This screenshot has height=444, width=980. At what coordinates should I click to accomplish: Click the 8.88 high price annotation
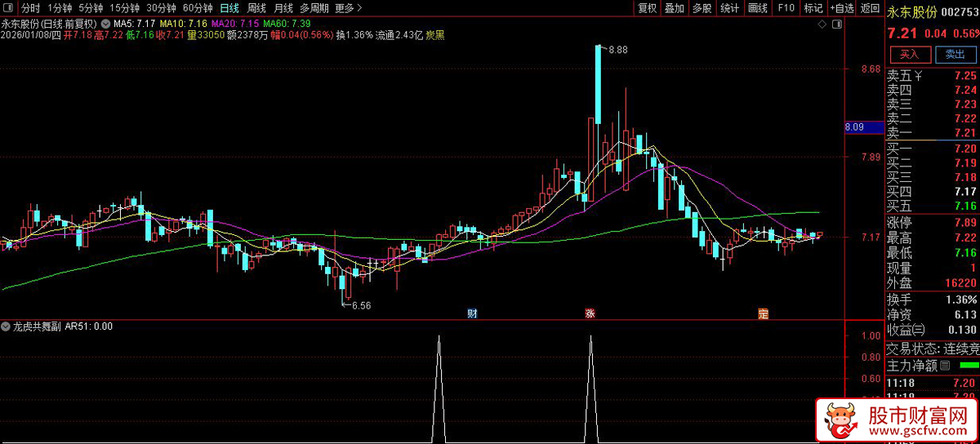click(x=618, y=50)
